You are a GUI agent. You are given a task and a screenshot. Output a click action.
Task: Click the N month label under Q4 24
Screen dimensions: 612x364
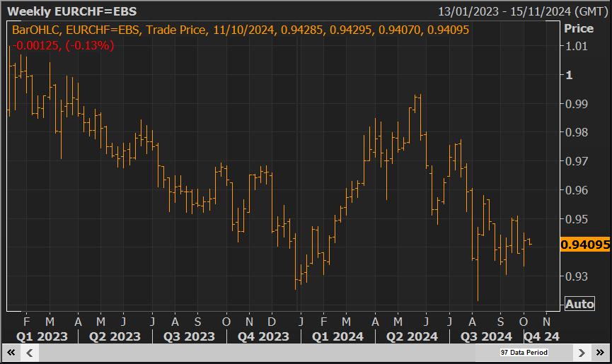547,322
